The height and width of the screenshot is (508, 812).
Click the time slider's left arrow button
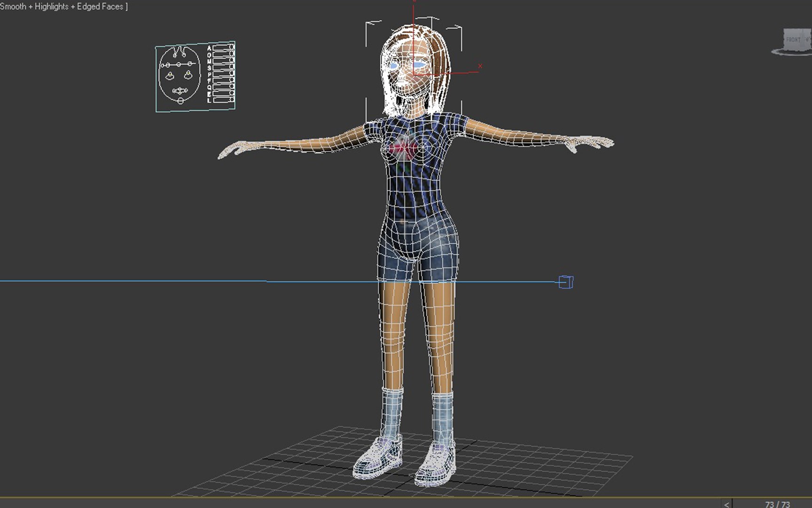[x=726, y=504]
